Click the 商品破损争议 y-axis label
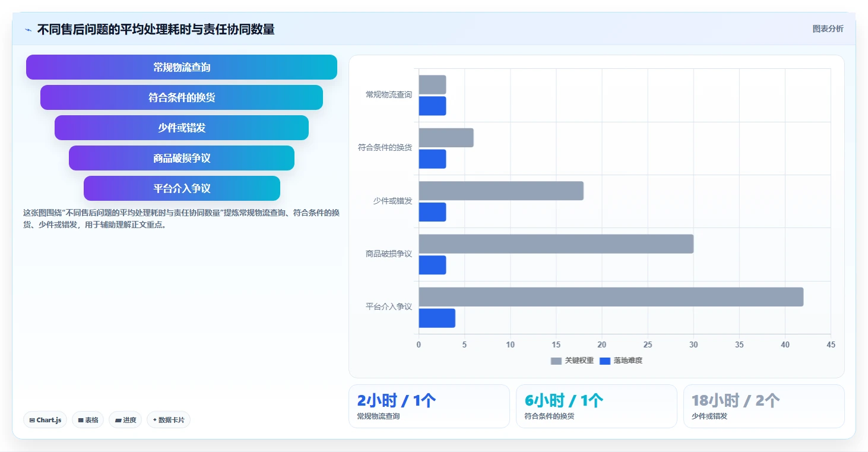Viewport: 868px width, 452px height. point(389,254)
